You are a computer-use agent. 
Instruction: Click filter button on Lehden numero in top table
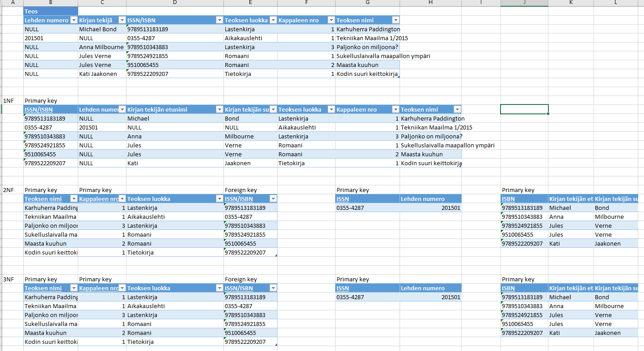pyautogui.click(x=73, y=20)
